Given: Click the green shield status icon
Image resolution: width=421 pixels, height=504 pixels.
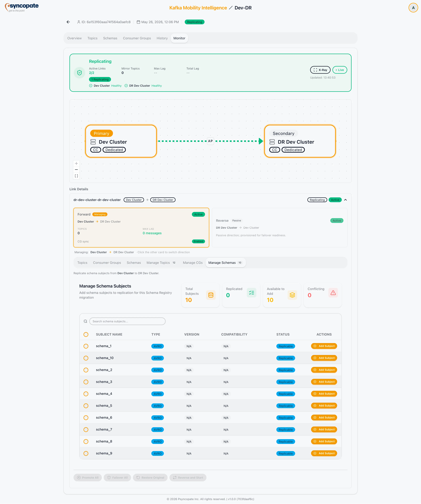Looking at the screenshot, I should point(80,73).
